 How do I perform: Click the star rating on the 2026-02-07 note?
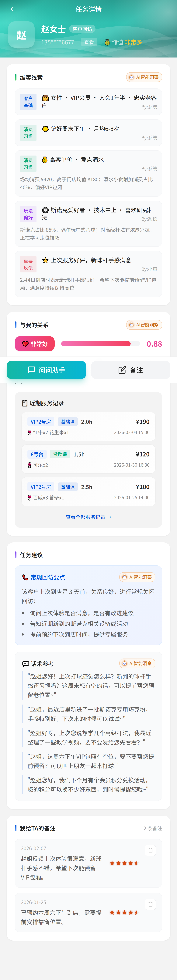click(x=124, y=863)
